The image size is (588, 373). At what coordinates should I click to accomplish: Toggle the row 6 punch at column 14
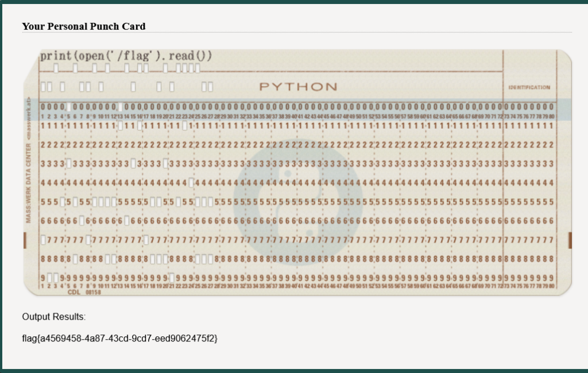point(126,221)
